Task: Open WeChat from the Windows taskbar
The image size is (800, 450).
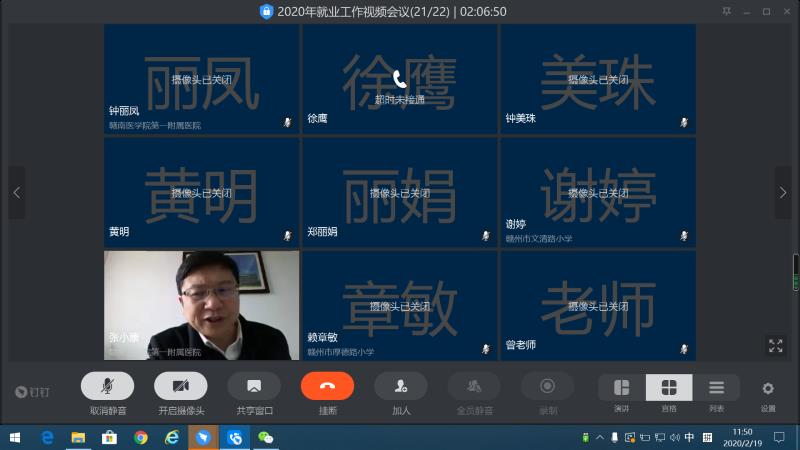Action: pyautogui.click(x=266, y=438)
